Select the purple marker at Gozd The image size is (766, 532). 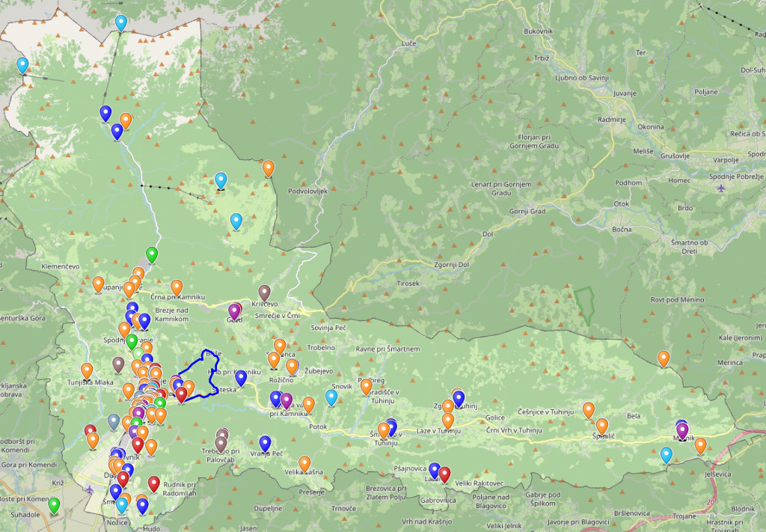point(234,311)
